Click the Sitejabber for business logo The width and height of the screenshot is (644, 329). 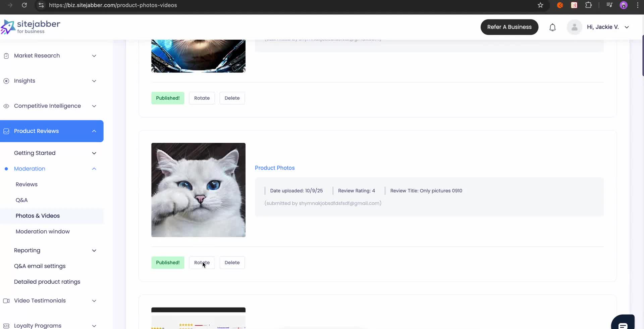click(x=30, y=27)
